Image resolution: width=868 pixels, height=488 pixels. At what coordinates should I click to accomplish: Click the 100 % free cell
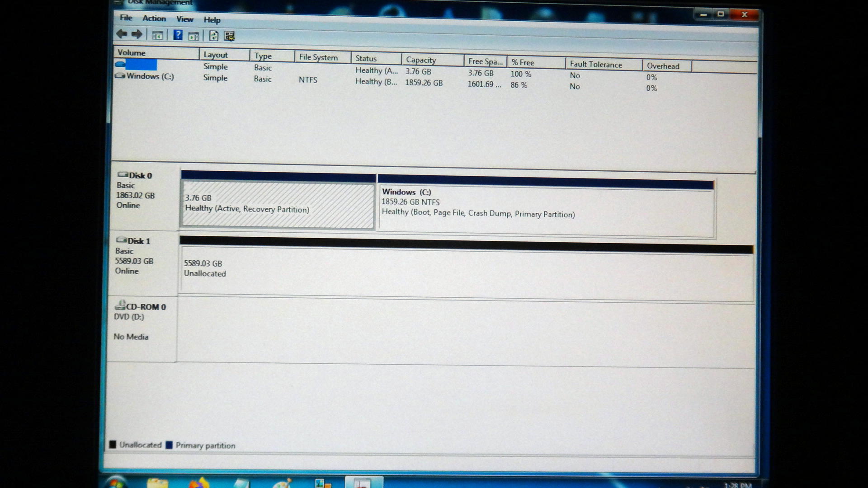521,74
